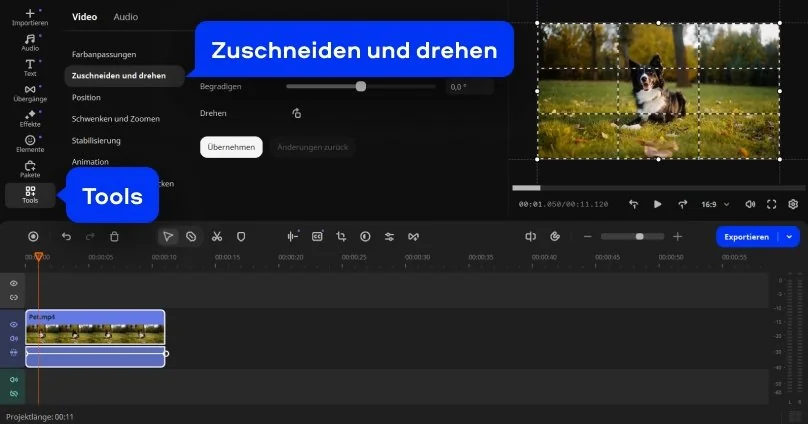Select Schwenken und Zoomen from list

click(115, 119)
